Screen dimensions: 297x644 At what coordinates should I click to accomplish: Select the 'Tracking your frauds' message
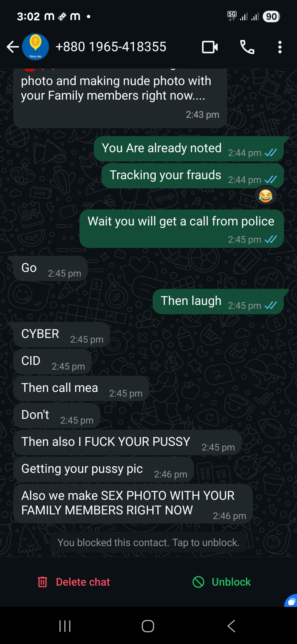[x=193, y=176]
